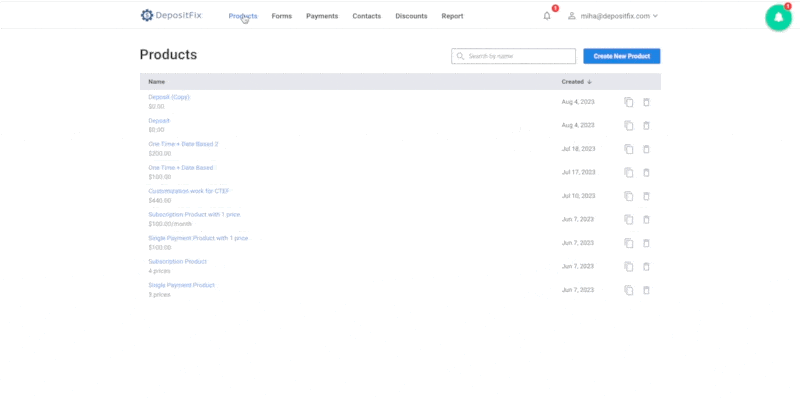Duplicate the Deposit (Copy) product

629,102
